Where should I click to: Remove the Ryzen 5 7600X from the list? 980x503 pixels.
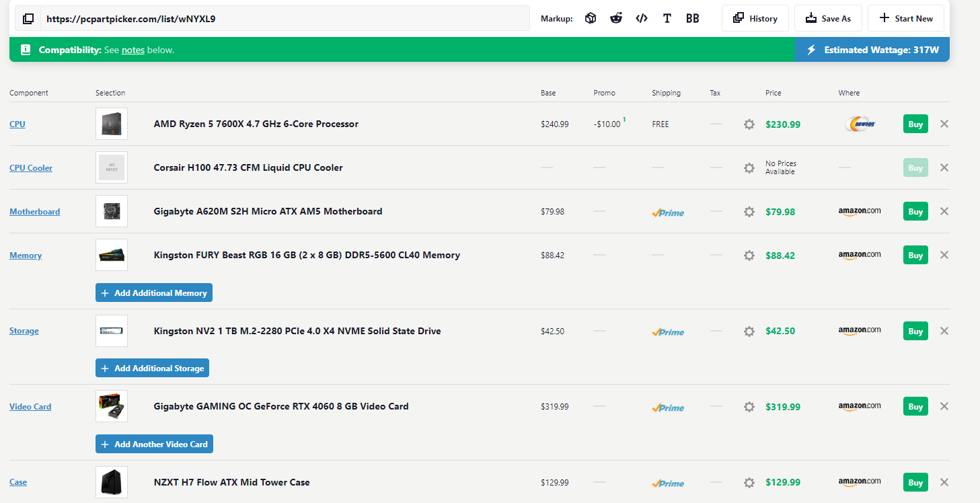[944, 124]
